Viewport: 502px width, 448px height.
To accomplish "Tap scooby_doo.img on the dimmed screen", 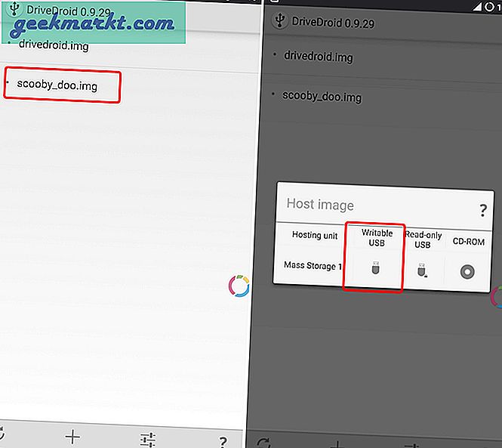I will 322,96.
